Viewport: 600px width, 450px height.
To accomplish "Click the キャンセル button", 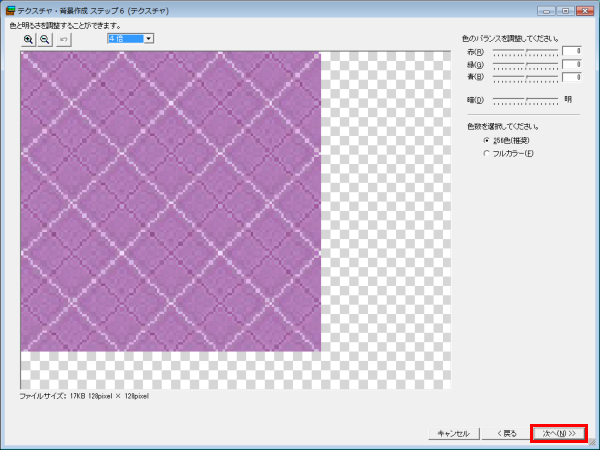I will tap(449, 433).
